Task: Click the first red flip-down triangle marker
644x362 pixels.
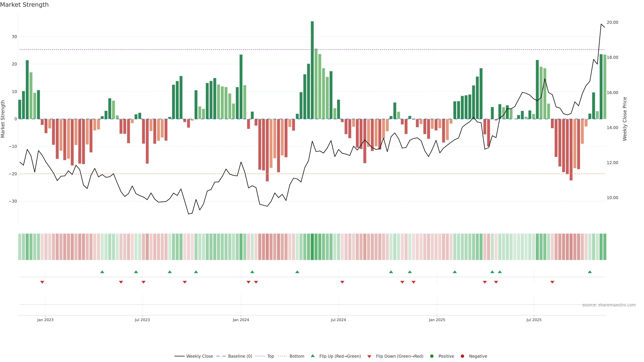Action: [x=42, y=282]
